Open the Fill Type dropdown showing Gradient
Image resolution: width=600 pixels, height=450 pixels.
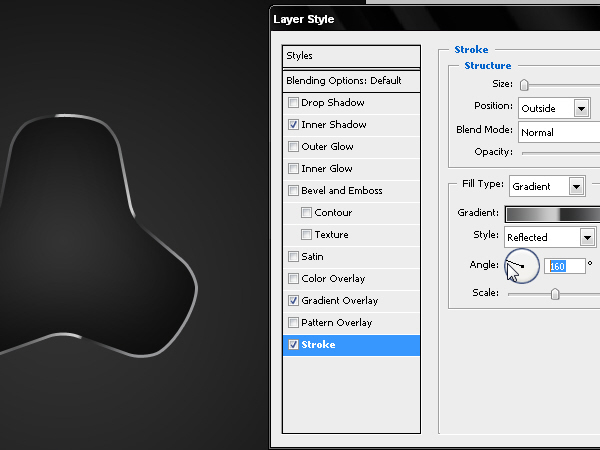point(547,186)
